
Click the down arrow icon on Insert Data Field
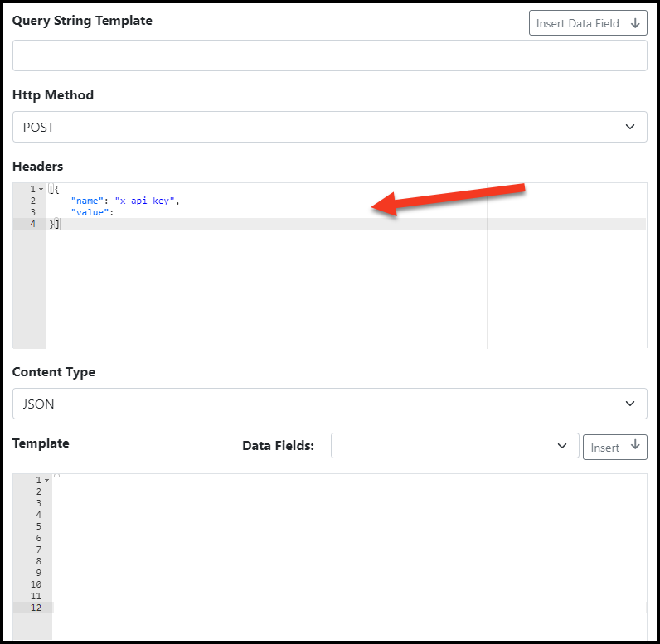click(x=635, y=23)
